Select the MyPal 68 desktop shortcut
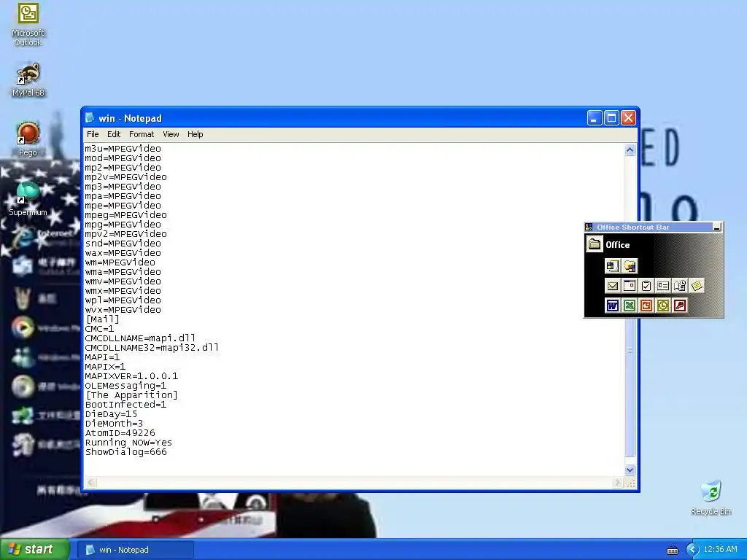The width and height of the screenshot is (747, 560). [28, 80]
